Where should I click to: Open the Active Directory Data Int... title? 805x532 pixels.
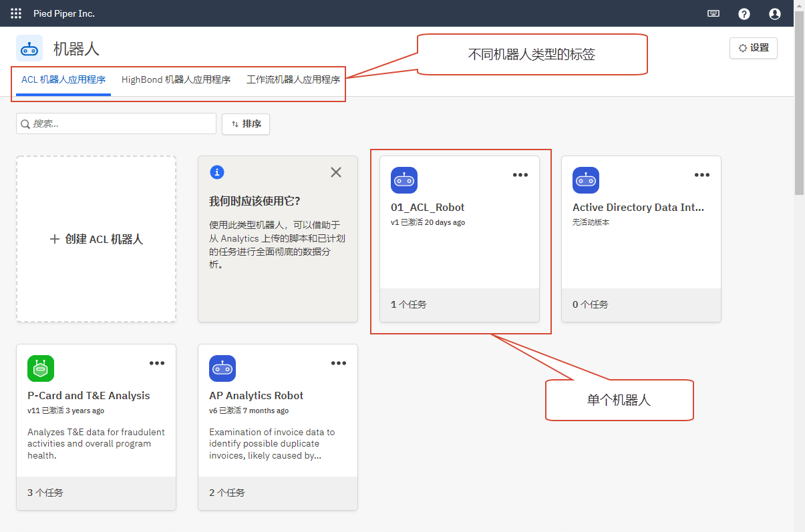pos(638,208)
